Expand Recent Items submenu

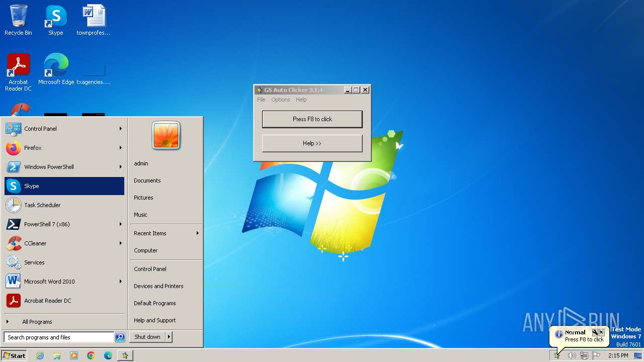[x=166, y=233]
